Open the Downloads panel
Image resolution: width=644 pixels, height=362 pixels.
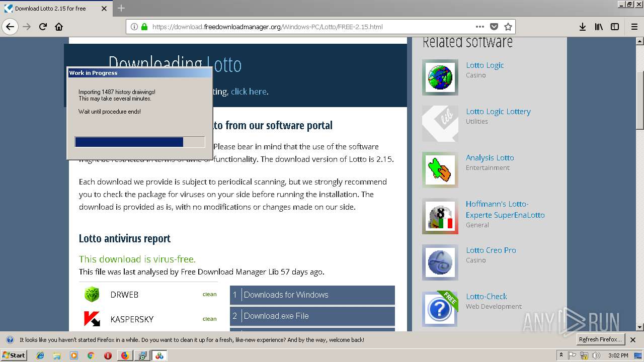[x=583, y=27]
